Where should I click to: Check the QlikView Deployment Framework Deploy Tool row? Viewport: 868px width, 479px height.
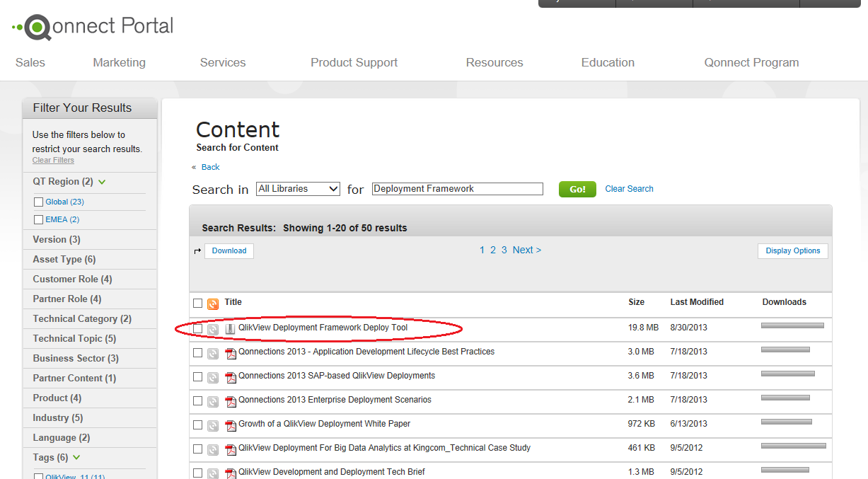[x=198, y=328]
